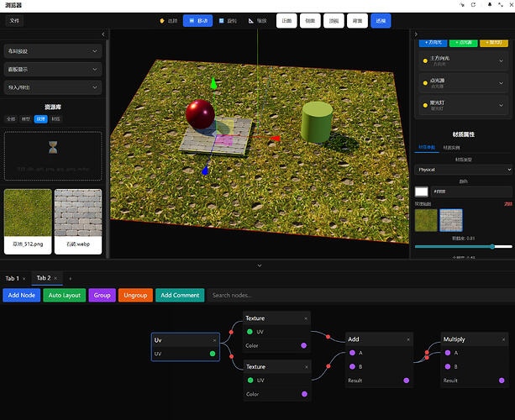Click Add Comment button

180,295
